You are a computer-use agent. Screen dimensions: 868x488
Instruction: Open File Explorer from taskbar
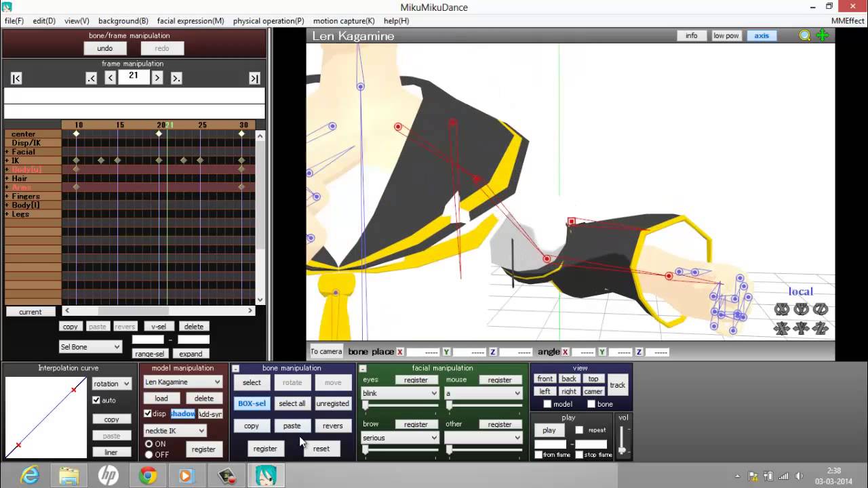click(x=69, y=476)
